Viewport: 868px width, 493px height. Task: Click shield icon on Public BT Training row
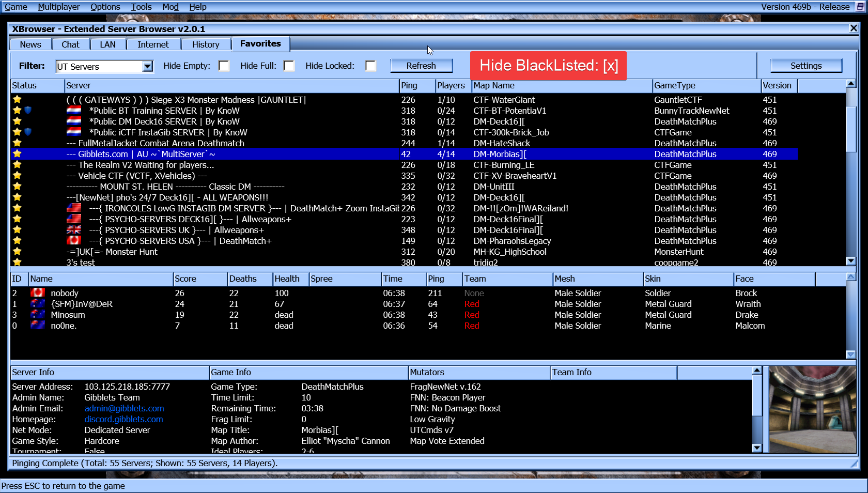(28, 110)
